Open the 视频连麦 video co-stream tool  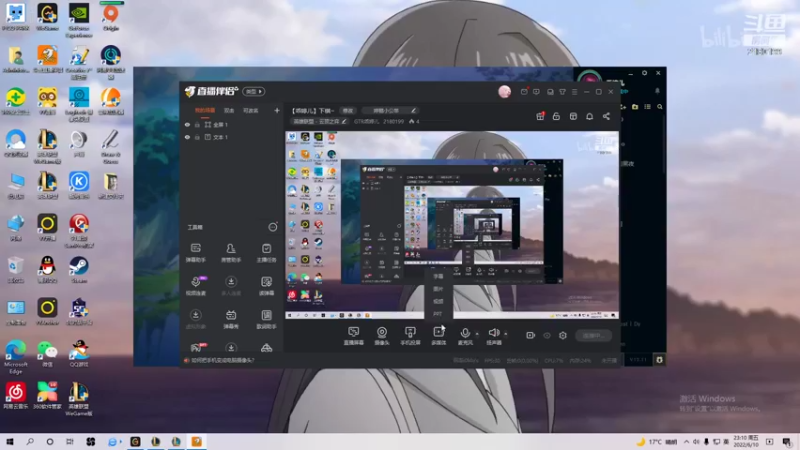(195, 286)
